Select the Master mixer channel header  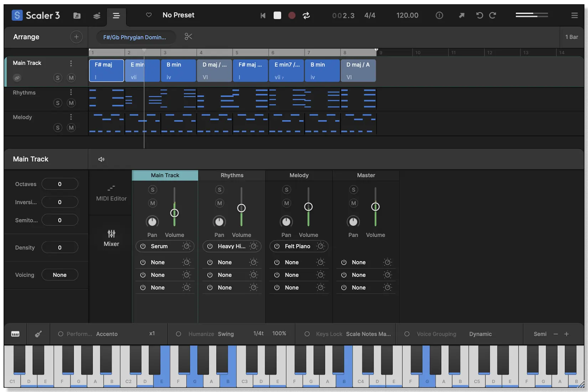(x=366, y=175)
